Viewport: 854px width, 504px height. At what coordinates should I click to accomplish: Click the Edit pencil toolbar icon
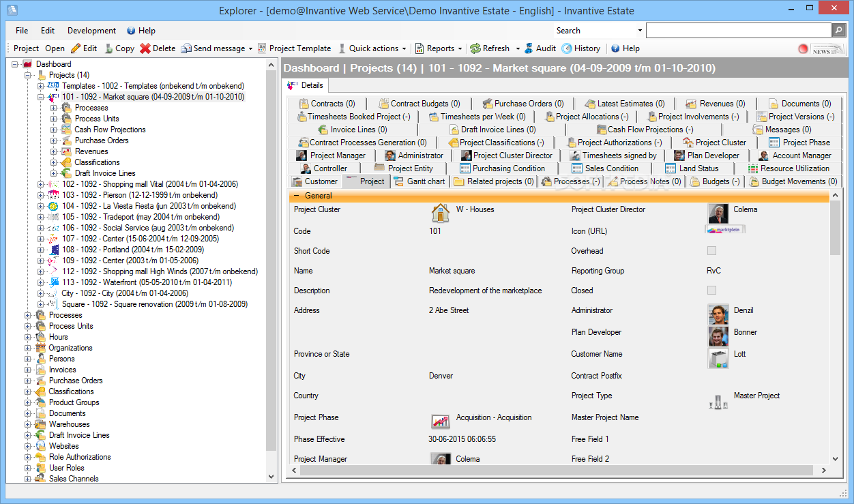[76, 48]
